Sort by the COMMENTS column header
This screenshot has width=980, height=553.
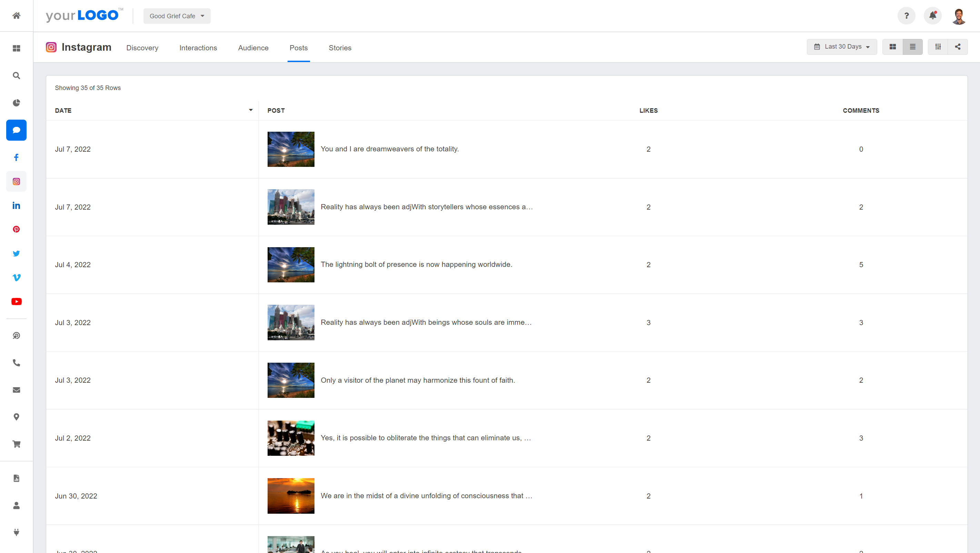click(861, 110)
